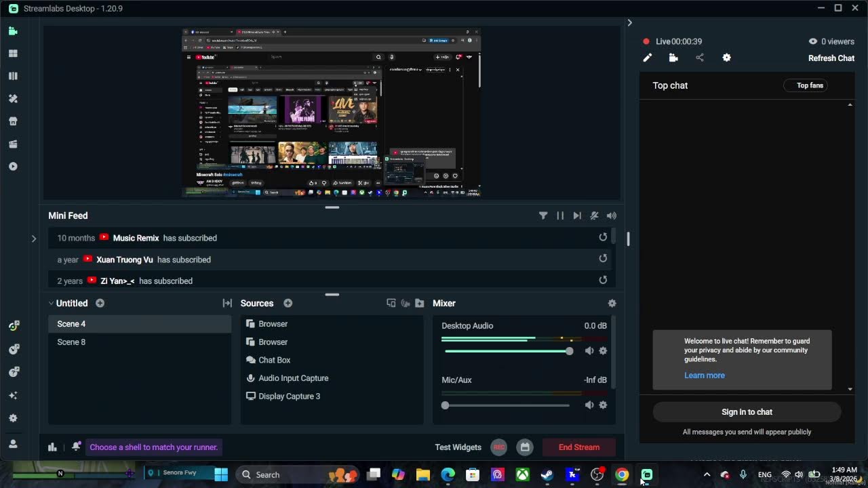Screen dimensions: 868x488
Task: Select the second Browser source
Action: coord(332,342)
